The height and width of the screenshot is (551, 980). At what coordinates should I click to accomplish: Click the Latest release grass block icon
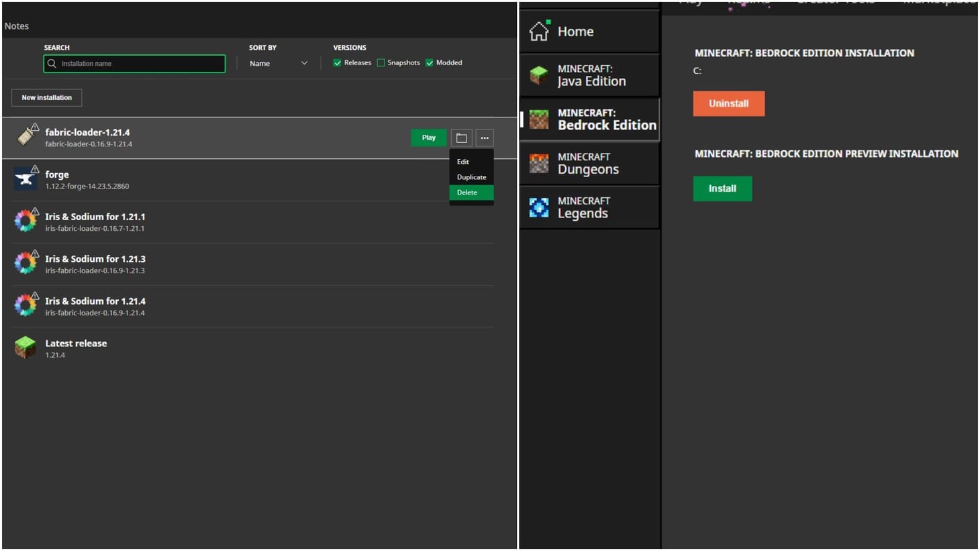point(26,348)
